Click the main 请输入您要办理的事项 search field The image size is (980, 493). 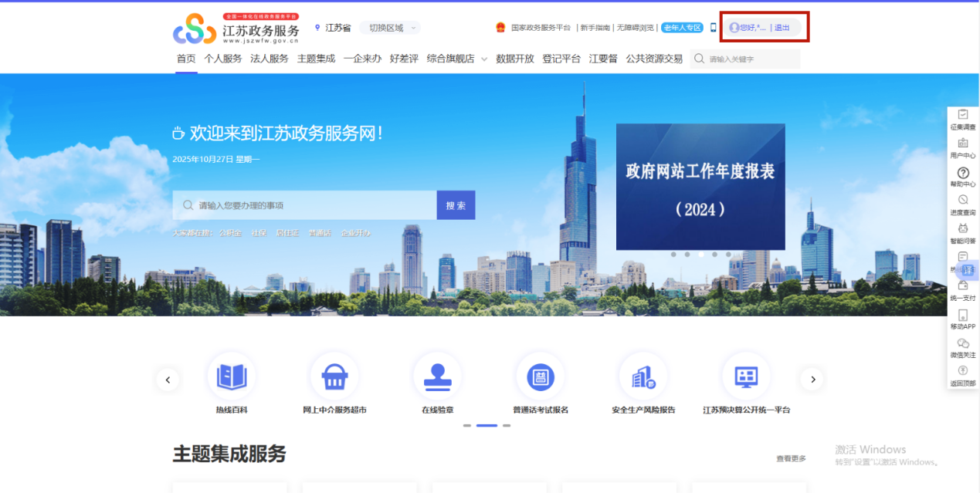coord(309,205)
